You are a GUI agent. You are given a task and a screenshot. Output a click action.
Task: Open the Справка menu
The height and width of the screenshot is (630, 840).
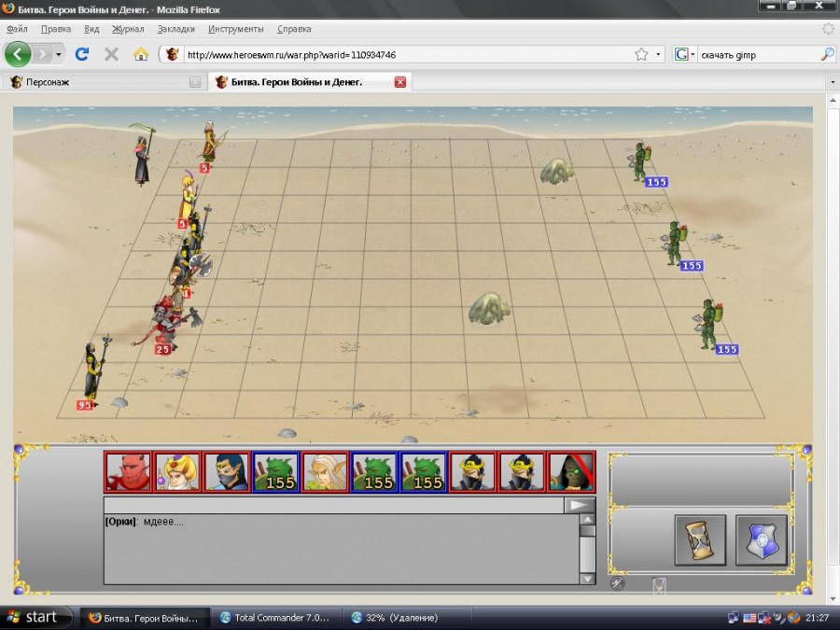pyautogui.click(x=294, y=29)
